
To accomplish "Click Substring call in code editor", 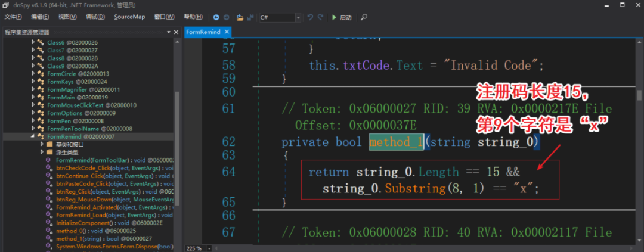I will pyautogui.click(x=415, y=189).
